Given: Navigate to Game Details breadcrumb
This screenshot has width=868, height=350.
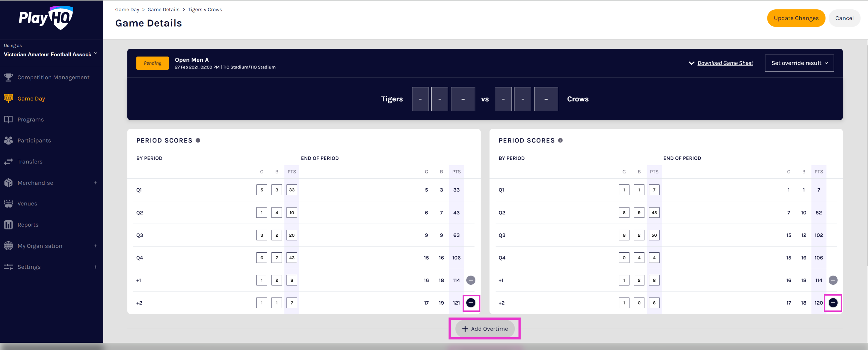Looking at the screenshot, I should tap(163, 9).
